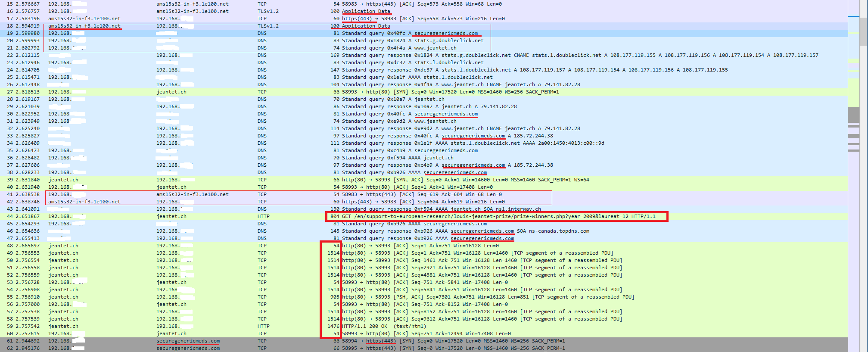Select packet 23 query 0xdc37 stats.l.doubleclick.net
The image size is (868, 352).
coord(424,62)
